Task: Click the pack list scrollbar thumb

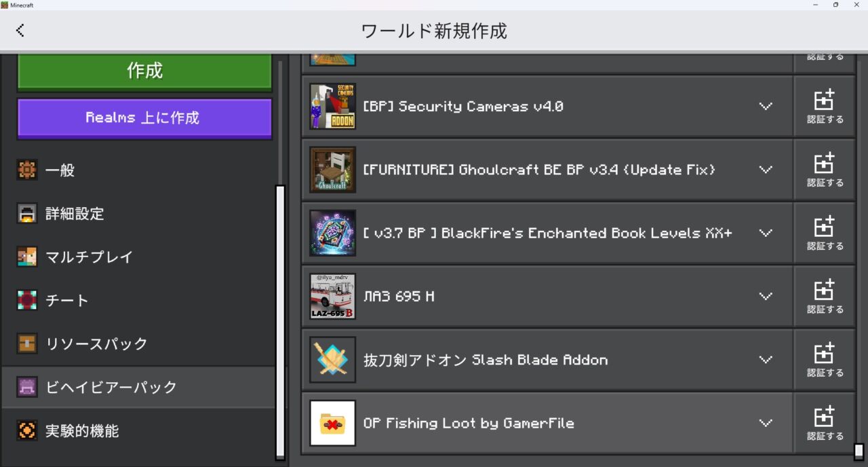Action: click(x=859, y=451)
